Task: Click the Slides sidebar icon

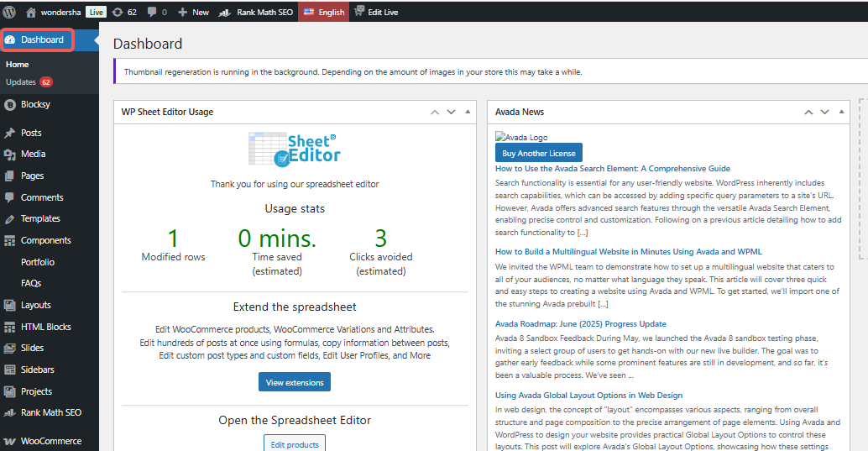Action: [9, 349]
